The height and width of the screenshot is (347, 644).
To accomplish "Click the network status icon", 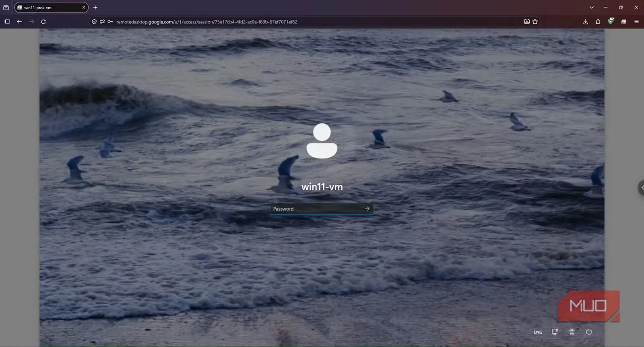I will (x=555, y=332).
